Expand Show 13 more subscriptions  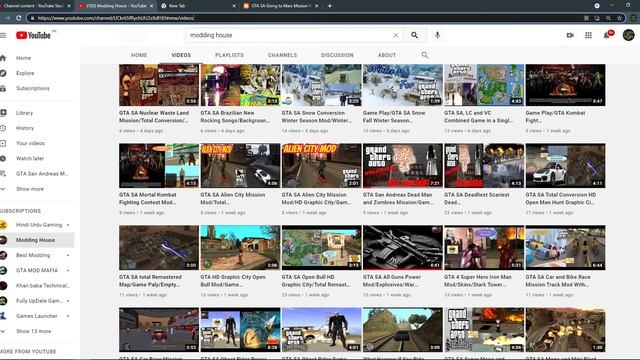(33, 331)
